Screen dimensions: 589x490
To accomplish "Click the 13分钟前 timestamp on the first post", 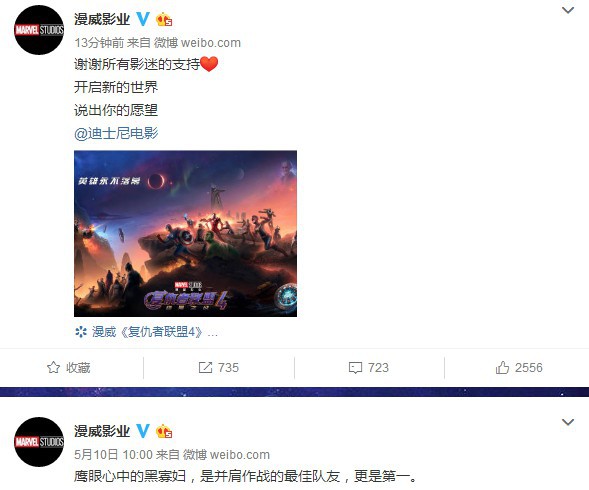I will 99,43.
